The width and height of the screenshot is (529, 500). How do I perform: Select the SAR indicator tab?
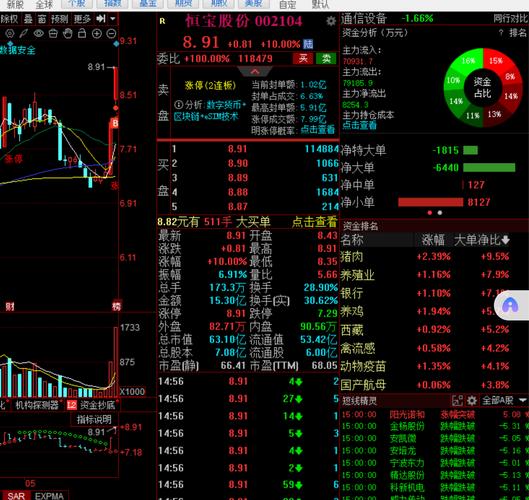coord(16,496)
